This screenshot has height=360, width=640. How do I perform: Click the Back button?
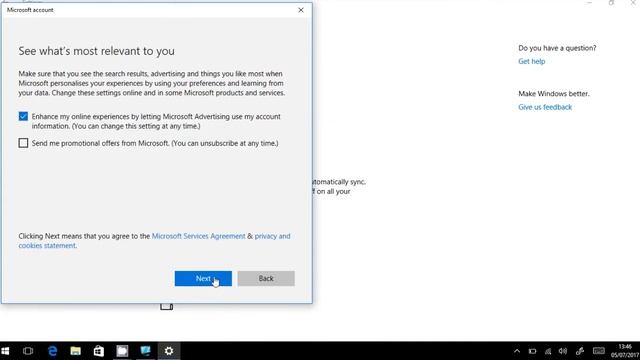266,278
